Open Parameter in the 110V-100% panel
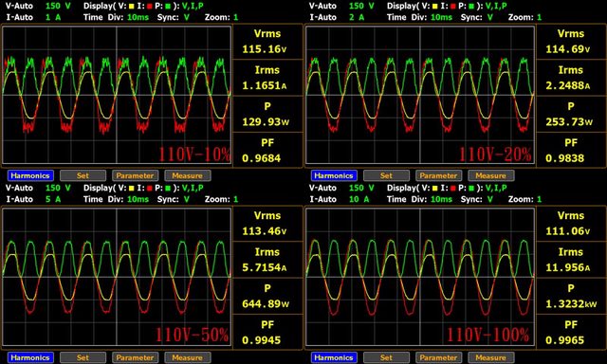This screenshot has width=607, height=364. coord(438,357)
